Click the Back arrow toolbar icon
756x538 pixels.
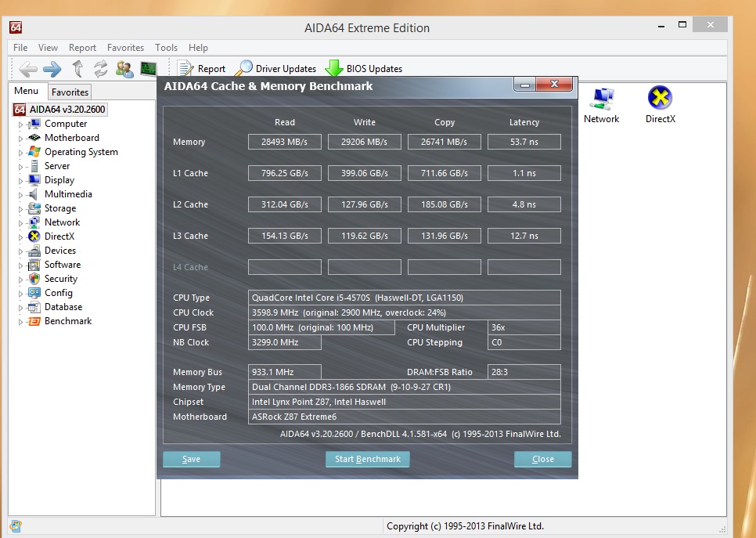point(28,69)
